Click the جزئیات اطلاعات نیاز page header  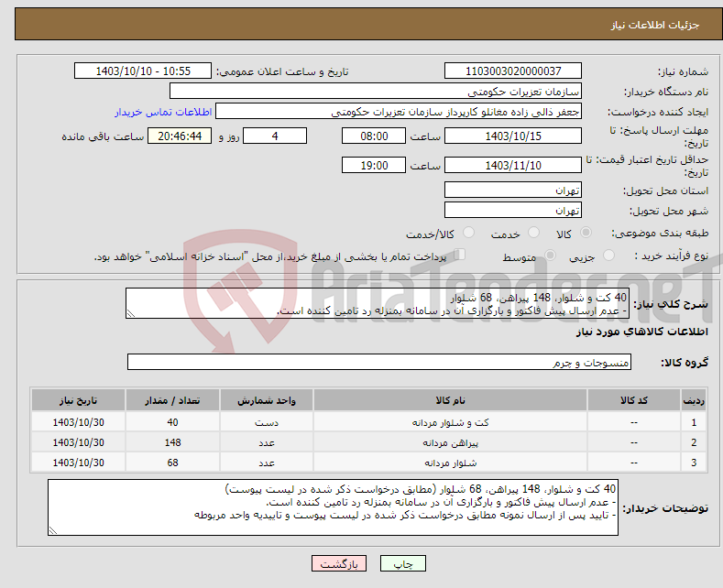pos(655,25)
